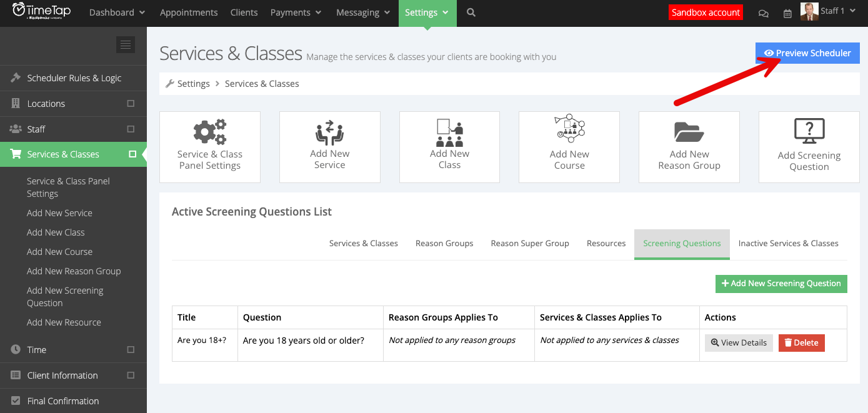
Task: Go to Appointments in top navigation
Action: (189, 12)
